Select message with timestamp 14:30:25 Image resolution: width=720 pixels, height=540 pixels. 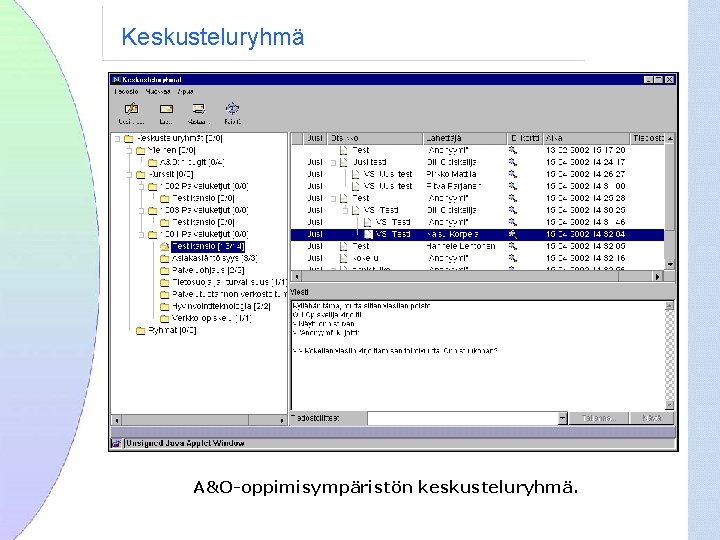click(478, 210)
